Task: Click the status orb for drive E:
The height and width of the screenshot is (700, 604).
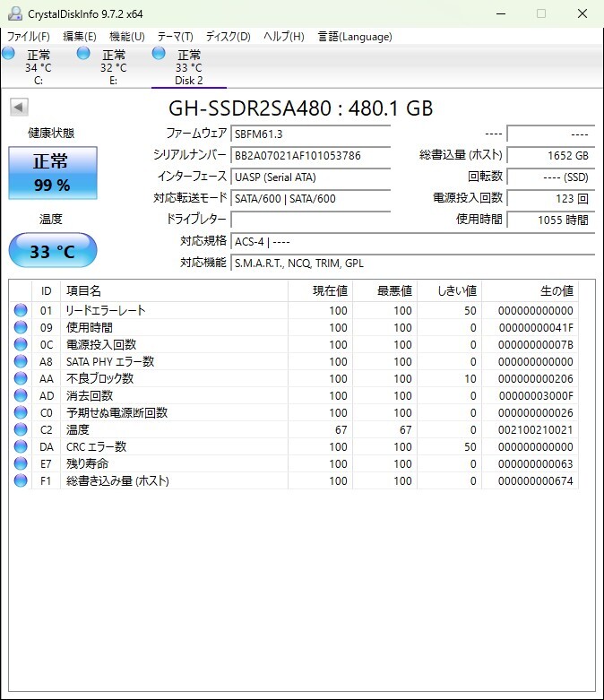Action: 83,54
